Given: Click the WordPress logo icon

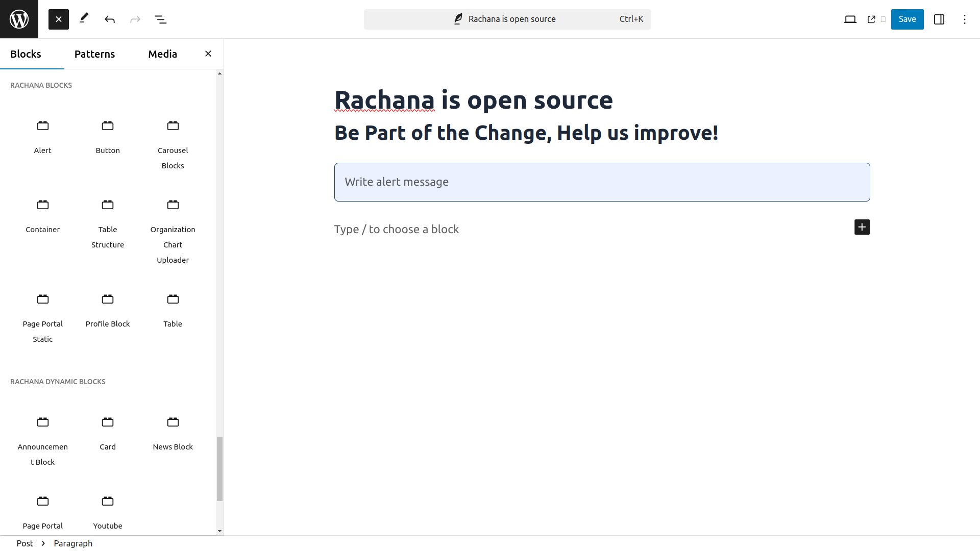Looking at the screenshot, I should click(19, 19).
